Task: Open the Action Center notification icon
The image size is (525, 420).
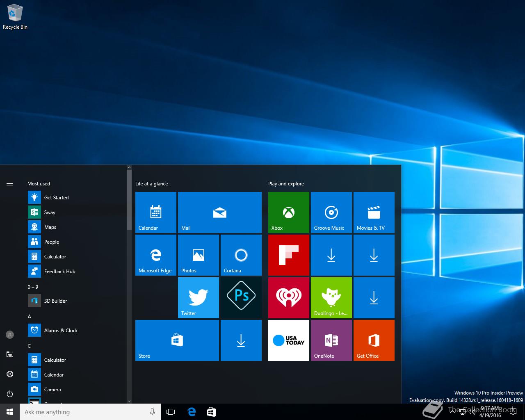Action: coord(513,412)
